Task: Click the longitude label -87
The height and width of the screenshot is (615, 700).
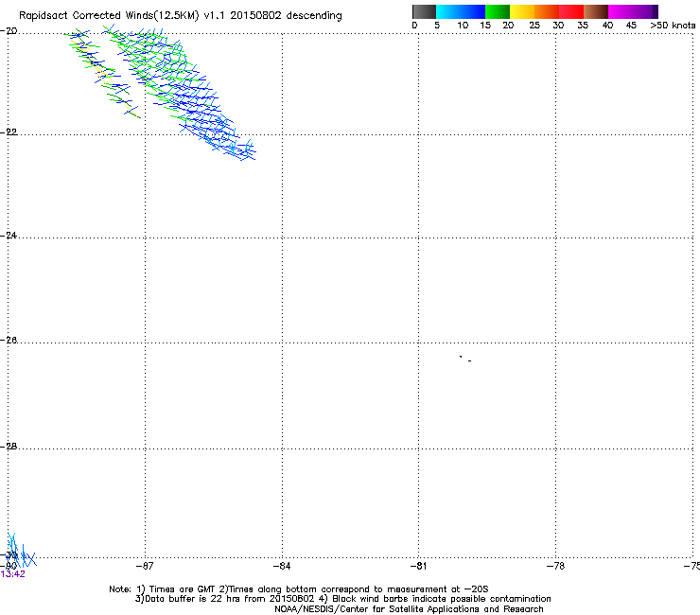Action: (x=145, y=566)
